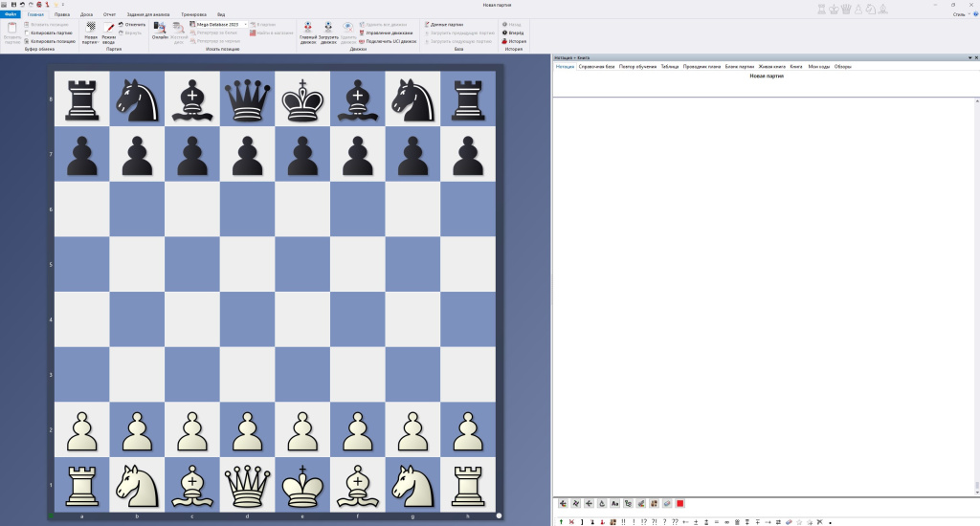Viewport: 980px width, 526px height.
Task: Click the scissors icon in symbol bar
Action: [x=819, y=521]
